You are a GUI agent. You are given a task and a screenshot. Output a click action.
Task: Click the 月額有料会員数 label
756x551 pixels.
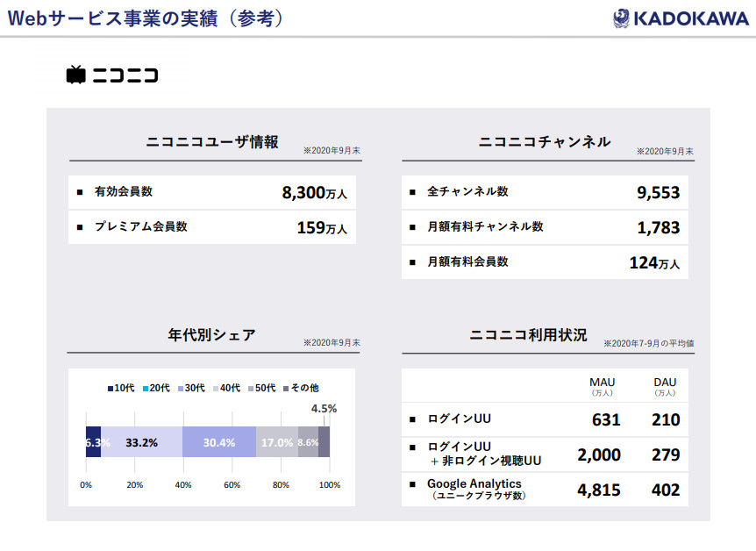(x=467, y=262)
